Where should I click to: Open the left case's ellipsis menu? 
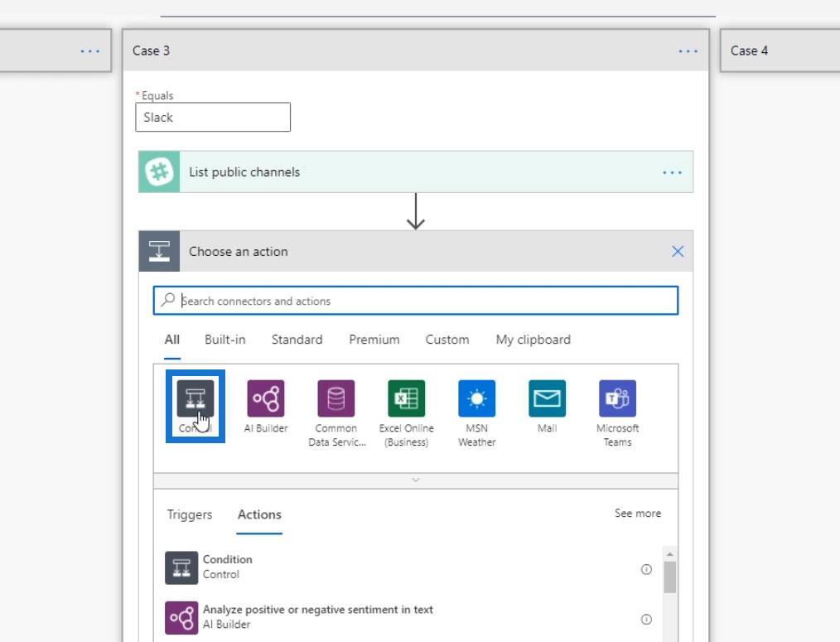point(90,51)
